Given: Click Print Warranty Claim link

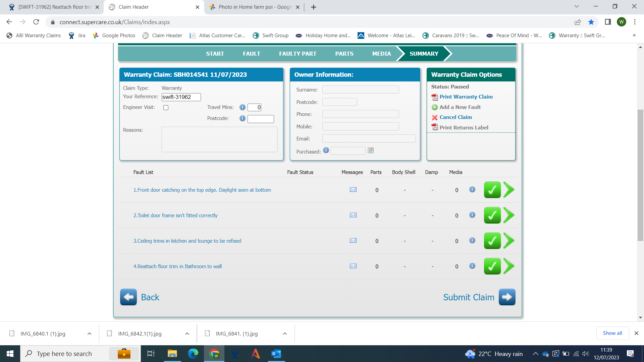Looking at the screenshot, I should point(466,97).
